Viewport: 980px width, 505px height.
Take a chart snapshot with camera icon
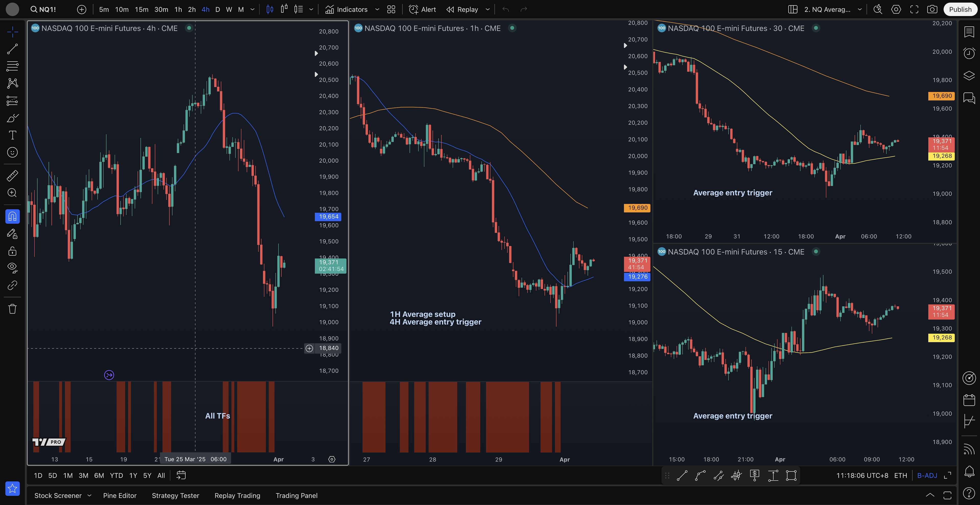click(x=932, y=9)
